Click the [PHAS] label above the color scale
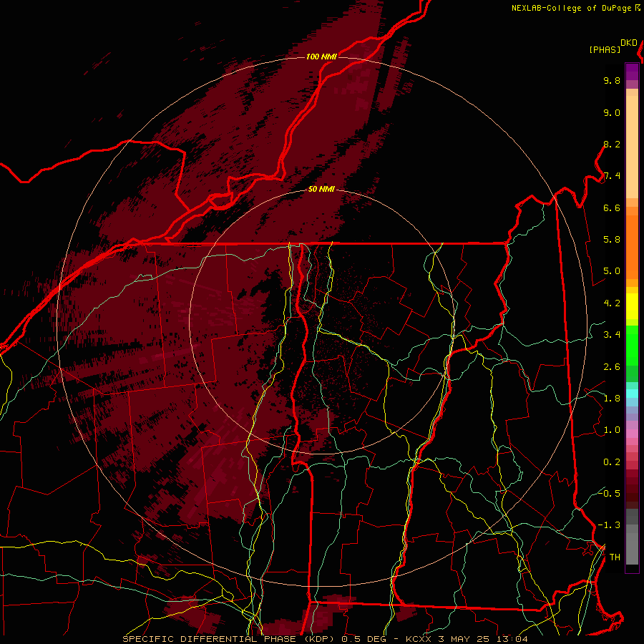The width and height of the screenshot is (644, 644). 605,50
